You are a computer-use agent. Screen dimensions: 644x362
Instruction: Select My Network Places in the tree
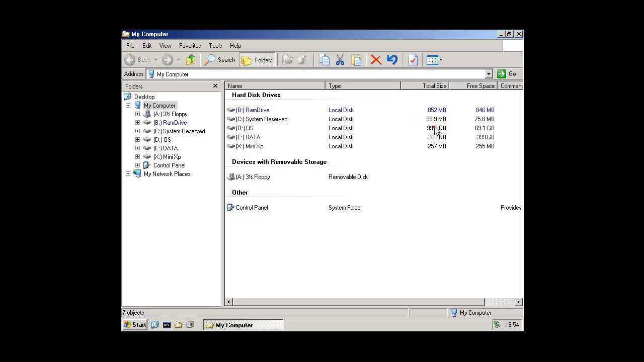(167, 174)
